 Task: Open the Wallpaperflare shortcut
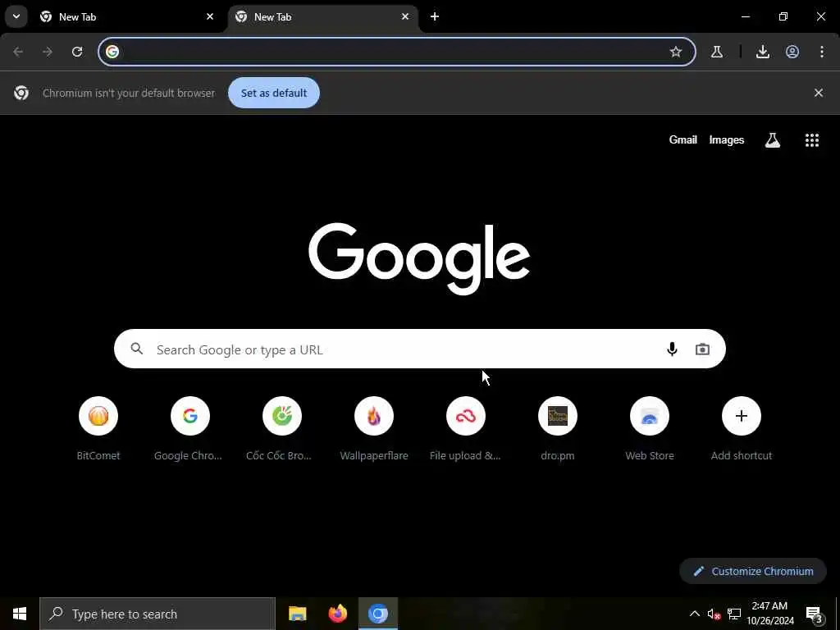pyautogui.click(x=374, y=429)
